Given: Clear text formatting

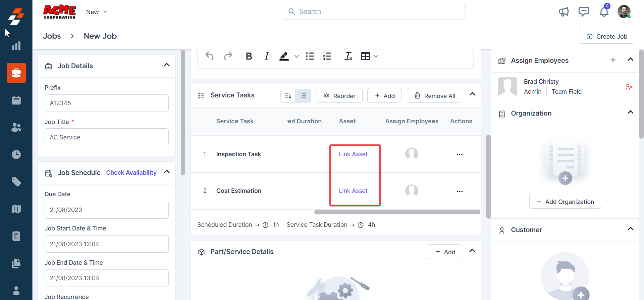Looking at the screenshot, I should coord(348,56).
